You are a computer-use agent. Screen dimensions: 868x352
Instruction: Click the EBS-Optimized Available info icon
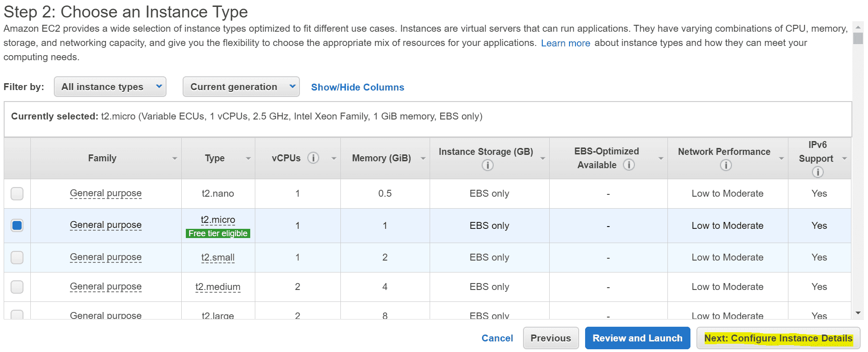[x=629, y=165]
